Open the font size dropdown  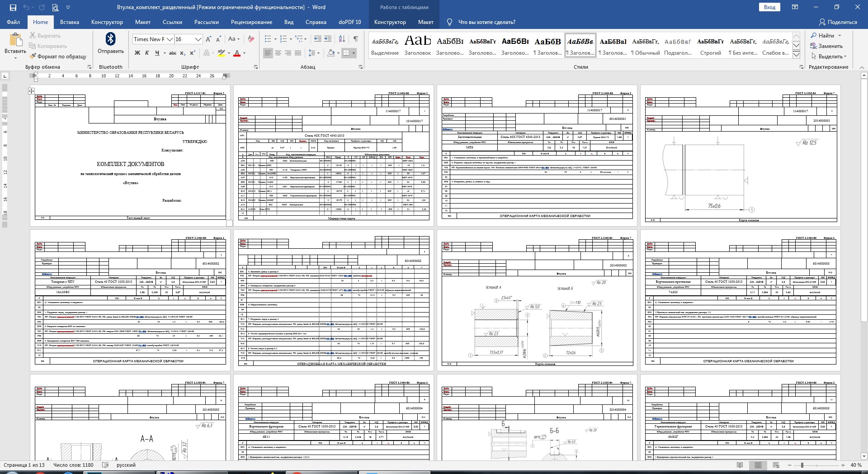point(198,39)
